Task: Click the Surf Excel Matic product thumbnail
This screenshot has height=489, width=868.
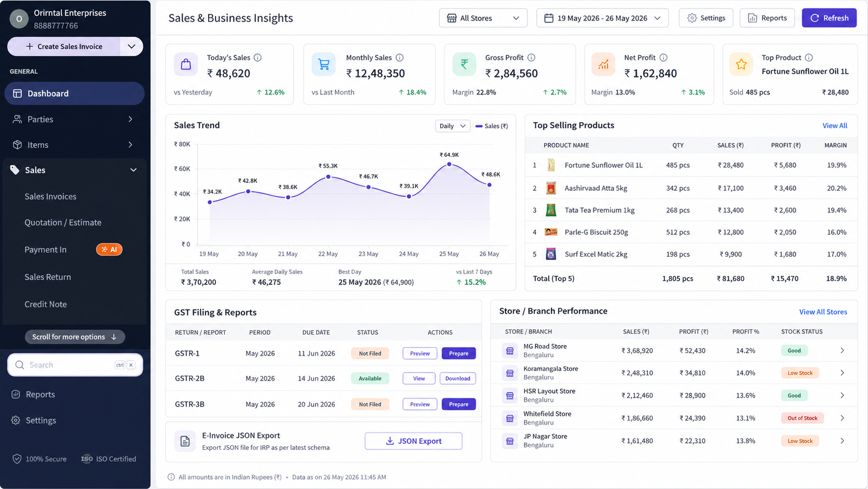Action: (x=551, y=254)
